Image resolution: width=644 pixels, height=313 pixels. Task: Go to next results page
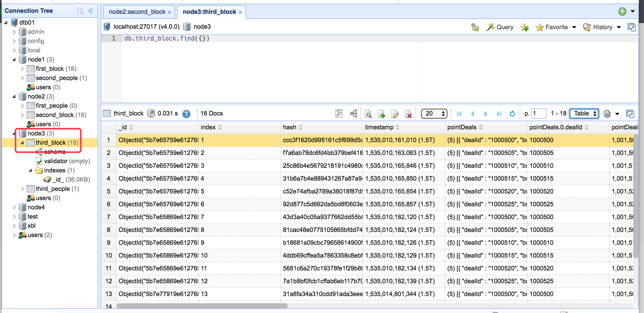pyautogui.click(x=486, y=114)
